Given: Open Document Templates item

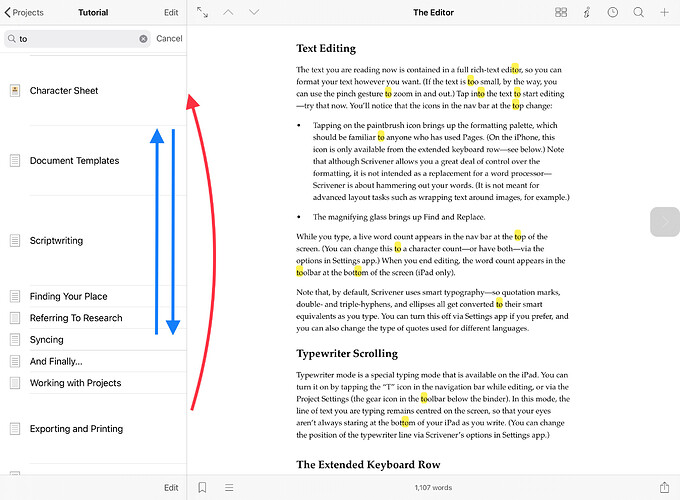Looking at the screenshot, I should [93, 160].
